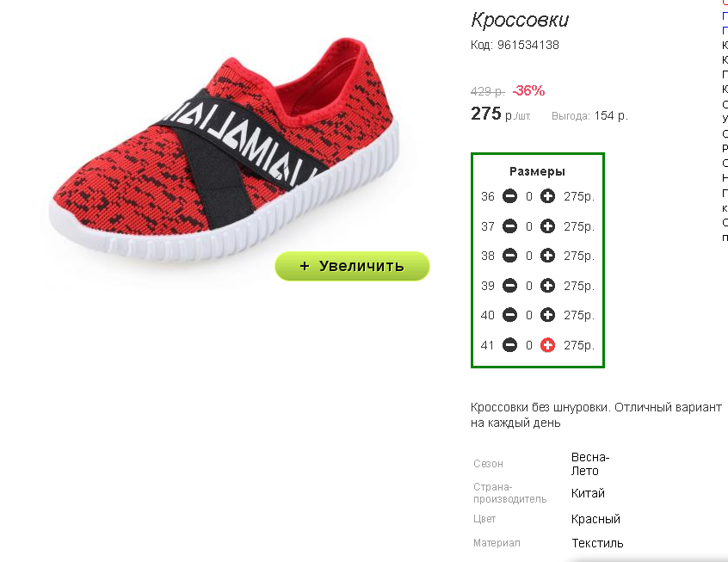The height and width of the screenshot is (562, 728).
Task: Click the Кроссовки product title
Action: (x=520, y=20)
